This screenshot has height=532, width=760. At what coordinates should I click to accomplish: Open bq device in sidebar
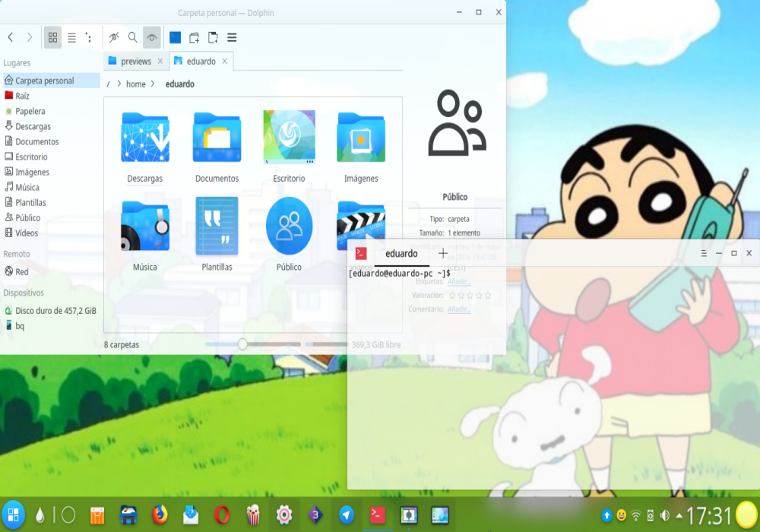pyautogui.click(x=51, y=325)
